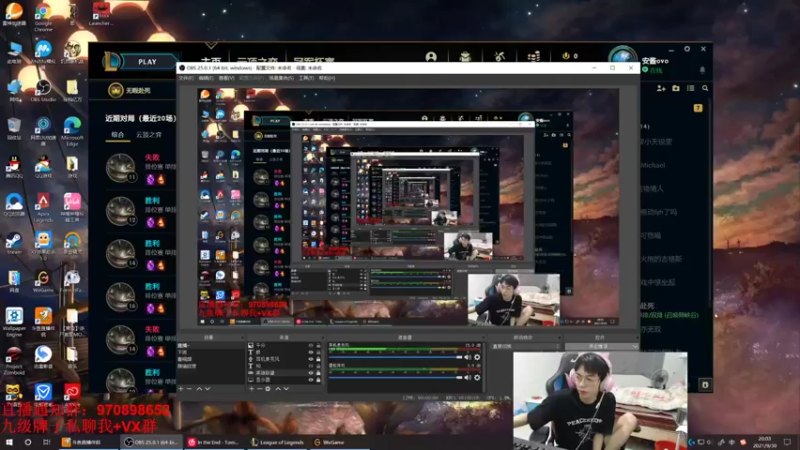Move selected source down in OBS Sources
The image size is (800, 450).
[286, 389]
